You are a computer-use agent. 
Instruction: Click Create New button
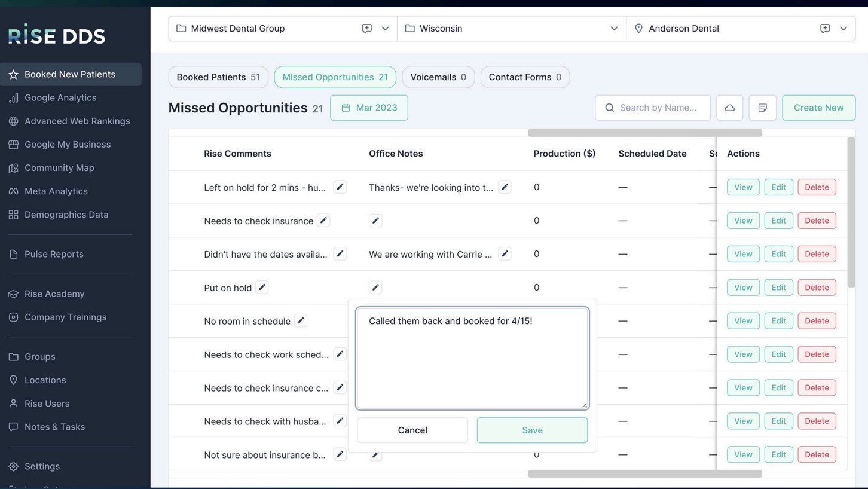click(x=818, y=108)
